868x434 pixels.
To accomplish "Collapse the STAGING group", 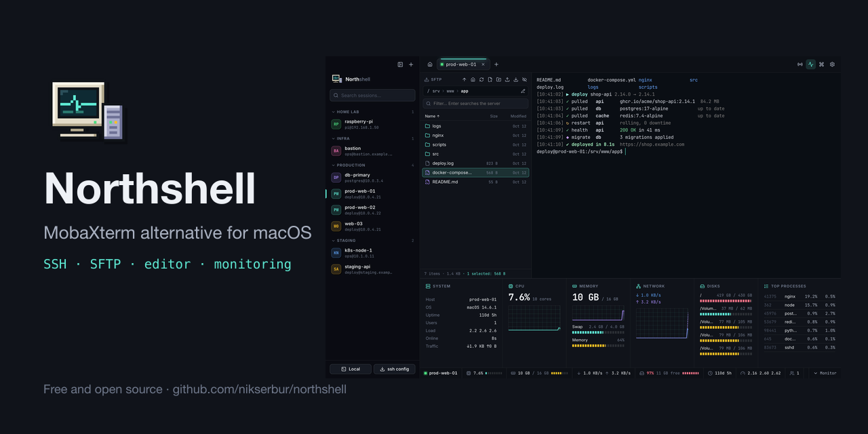I will (372, 240).
